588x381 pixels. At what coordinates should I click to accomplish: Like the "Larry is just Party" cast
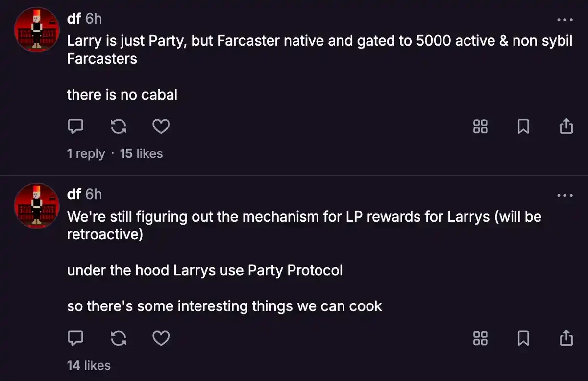[161, 127]
